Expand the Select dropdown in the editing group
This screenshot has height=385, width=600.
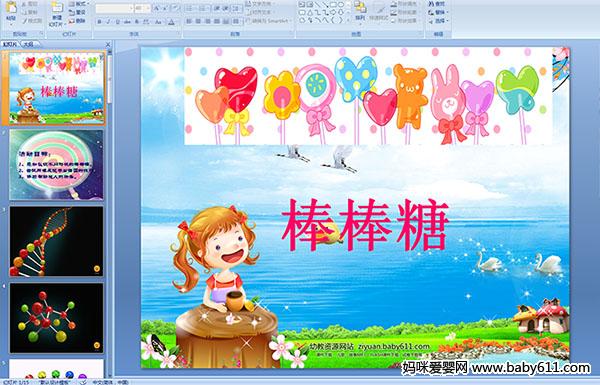(x=438, y=20)
